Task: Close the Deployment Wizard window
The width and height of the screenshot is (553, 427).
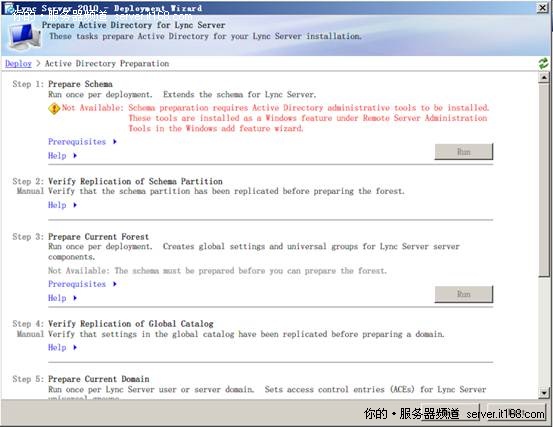Action: pyautogui.click(x=542, y=8)
